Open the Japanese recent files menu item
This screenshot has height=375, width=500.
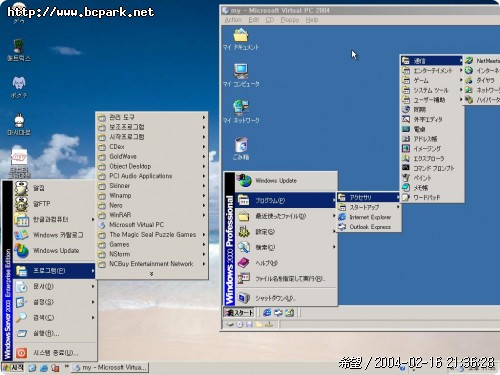pyautogui.click(x=286, y=216)
